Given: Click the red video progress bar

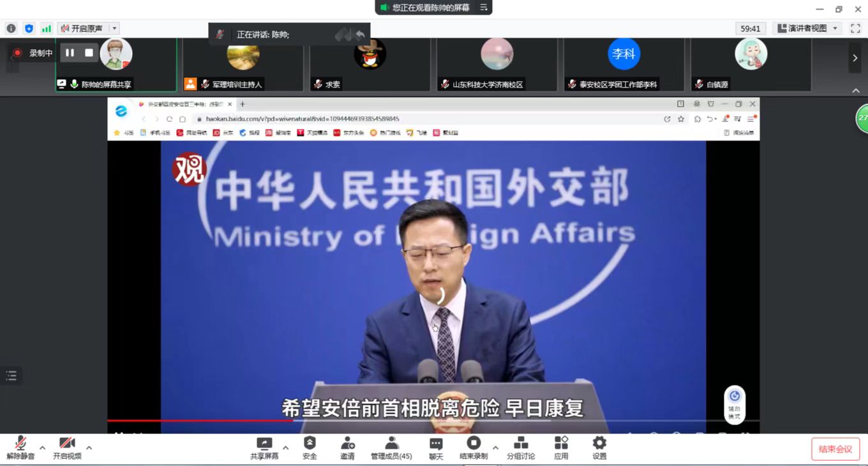Looking at the screenshot, I should pyautogui.click(x=199, y=420).
